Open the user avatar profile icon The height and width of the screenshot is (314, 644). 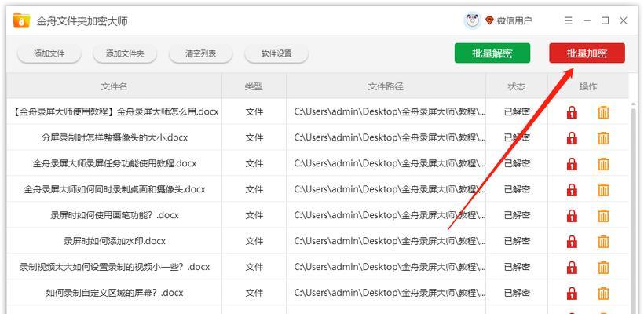[472, 20]
